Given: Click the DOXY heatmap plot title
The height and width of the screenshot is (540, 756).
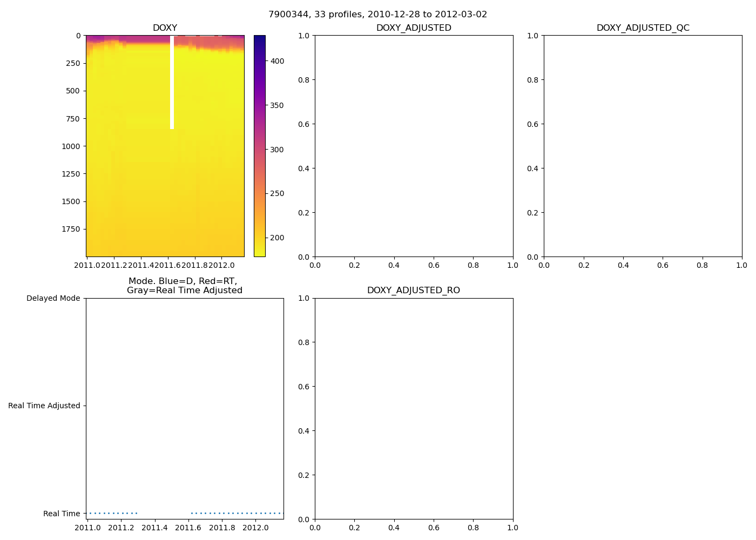Looking at the screenshot, I should pos(165,28).
